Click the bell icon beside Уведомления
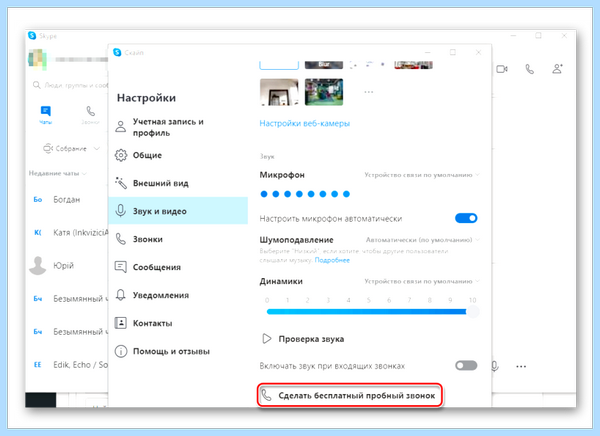 (x=121, y=295)
